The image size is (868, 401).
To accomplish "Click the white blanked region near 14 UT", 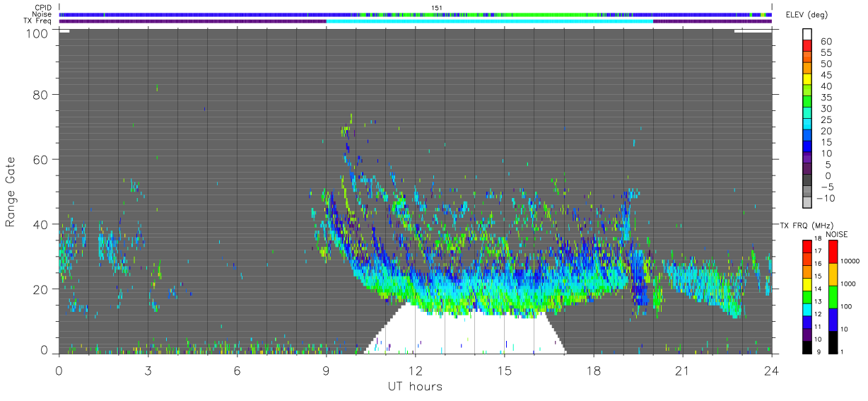I will pyautogui.click(x=474, y=332).
